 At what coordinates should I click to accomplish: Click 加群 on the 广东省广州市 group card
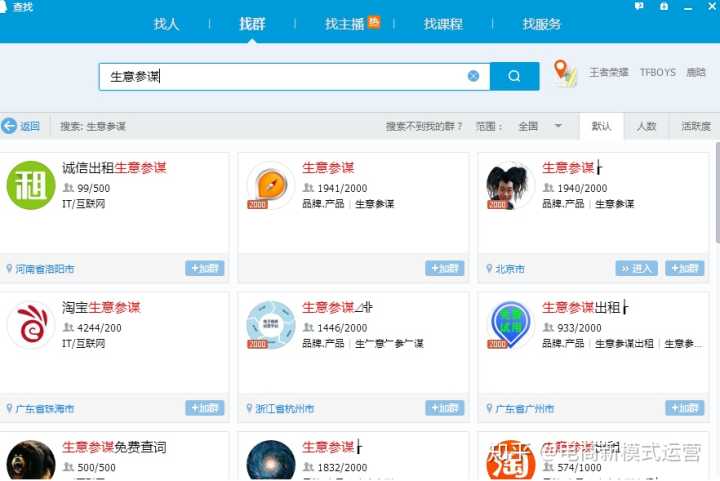(685, 408)
